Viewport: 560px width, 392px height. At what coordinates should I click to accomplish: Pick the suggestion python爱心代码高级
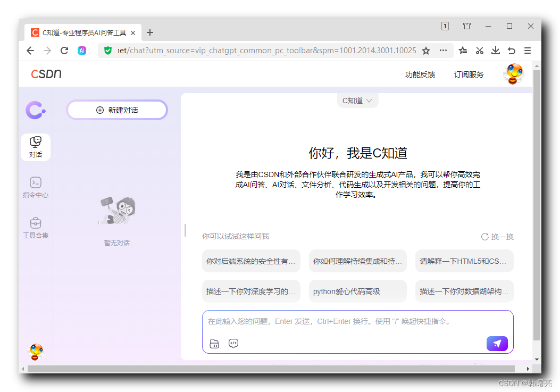pyautogui.click(x=357, y=291)
